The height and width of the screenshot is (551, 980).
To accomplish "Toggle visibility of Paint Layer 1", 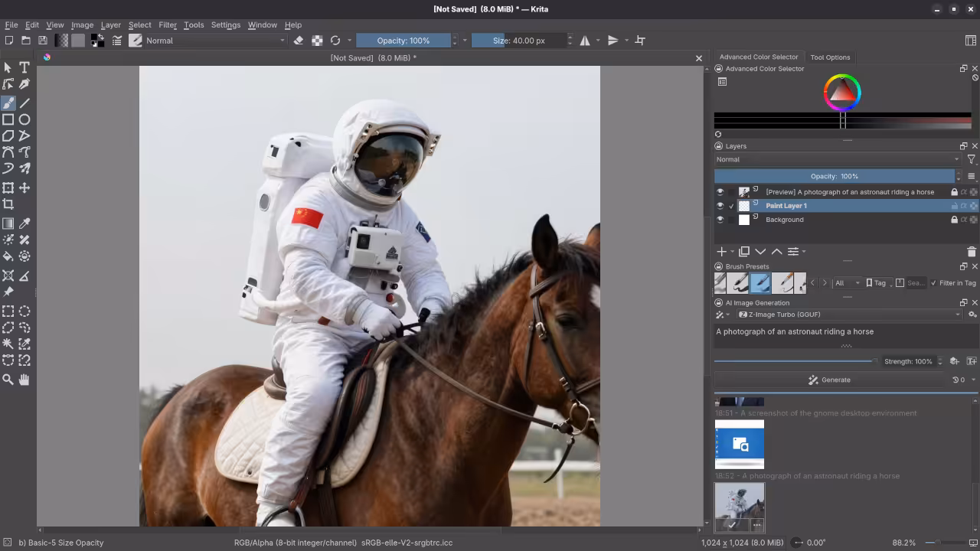I will pos(720,206).
